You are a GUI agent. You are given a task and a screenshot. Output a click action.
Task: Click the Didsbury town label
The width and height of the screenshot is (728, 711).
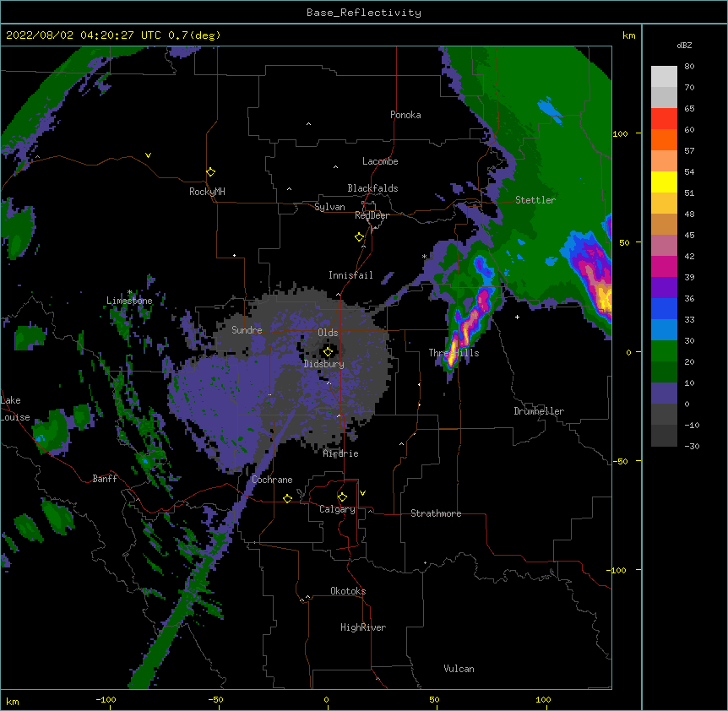[324, 364]
